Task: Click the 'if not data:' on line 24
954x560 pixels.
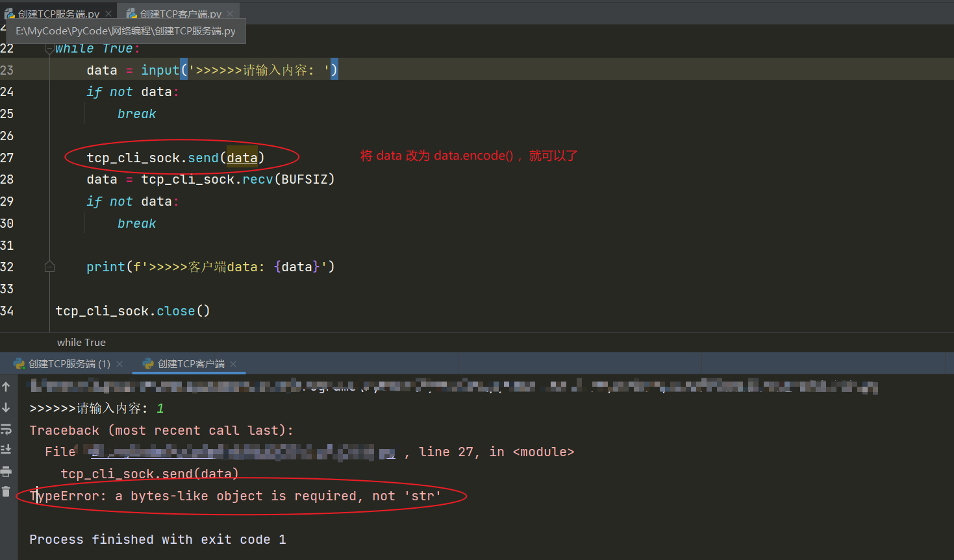Action: (x=132, y=92)
